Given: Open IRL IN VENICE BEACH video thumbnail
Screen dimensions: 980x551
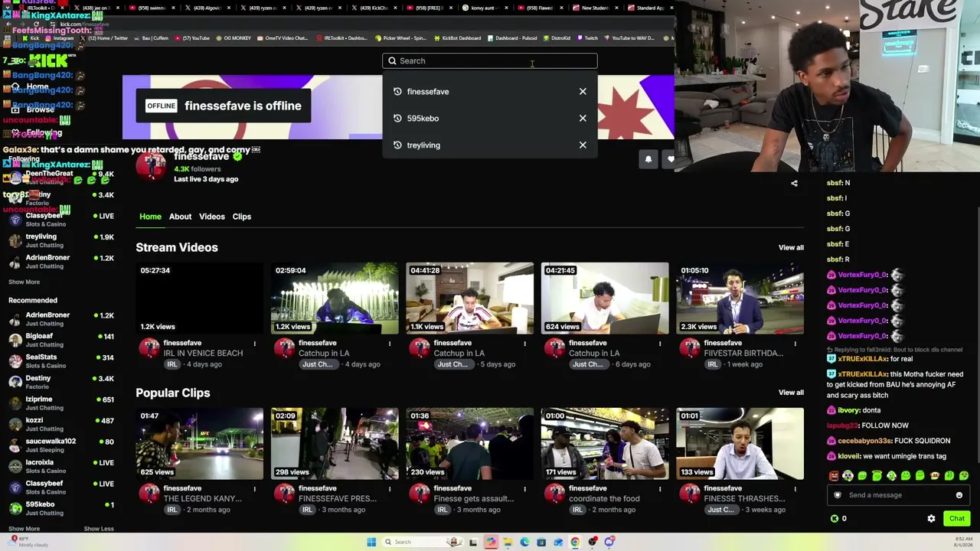Looking at the screenshot, I should (199, 298).
